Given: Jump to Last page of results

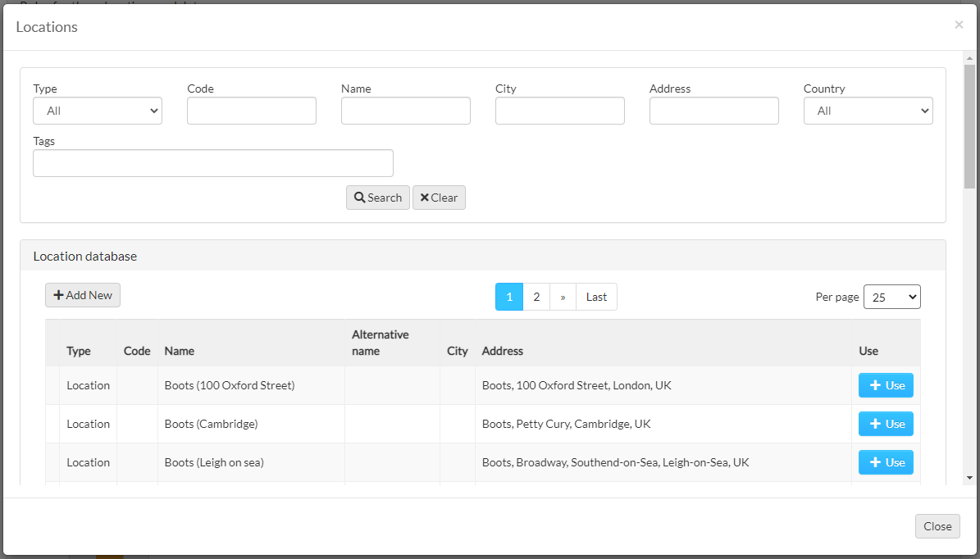Looking at the screenshot, I should [596, 297].
